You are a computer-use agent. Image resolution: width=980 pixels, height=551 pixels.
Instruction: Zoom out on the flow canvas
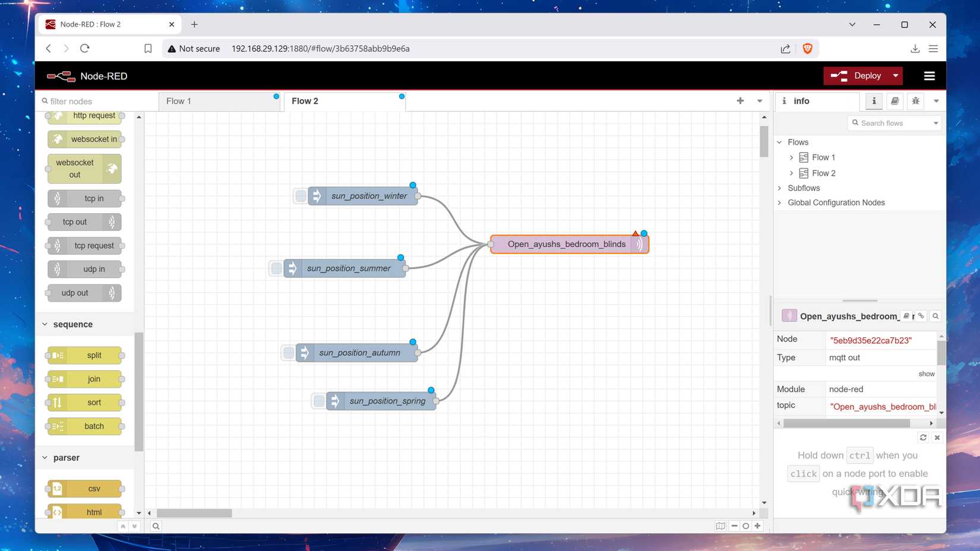click(734, 526)
